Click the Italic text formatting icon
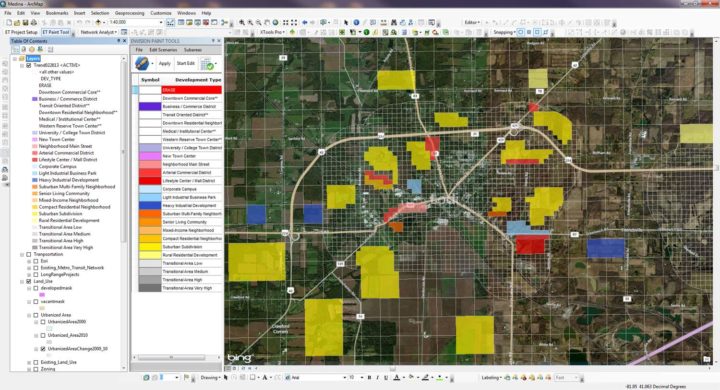The width and height of the screenshot is (720, 390). (377, 378)
